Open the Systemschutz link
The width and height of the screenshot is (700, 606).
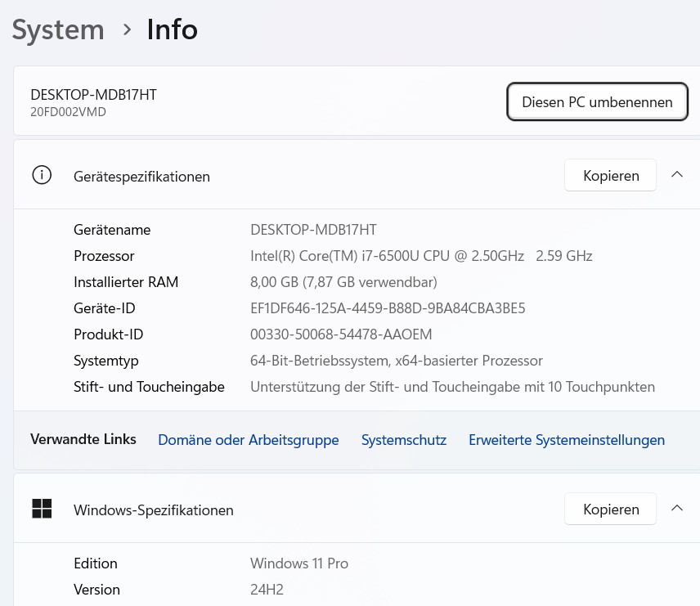[x=404, y=440]
